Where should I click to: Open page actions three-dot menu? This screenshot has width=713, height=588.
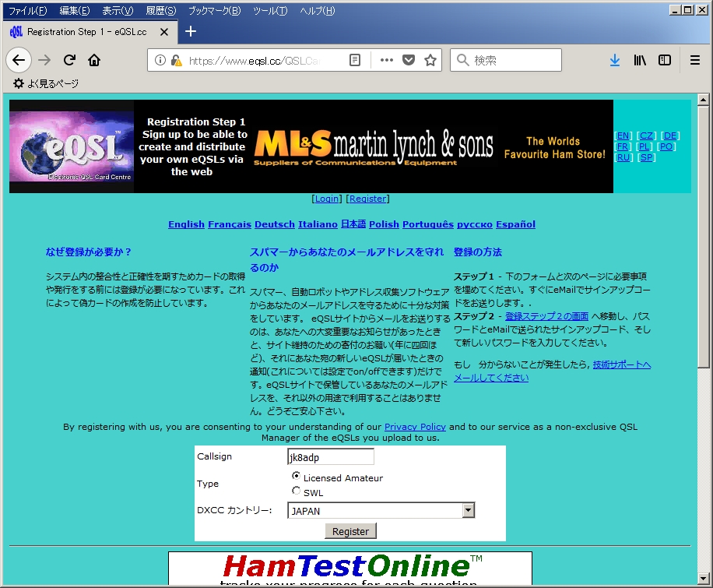[x=387, y=60]
